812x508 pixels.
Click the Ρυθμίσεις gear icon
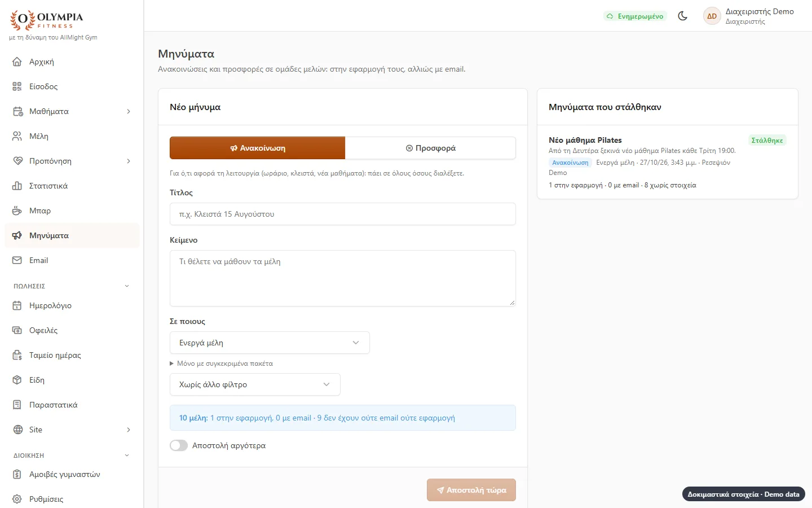point(17,499)
